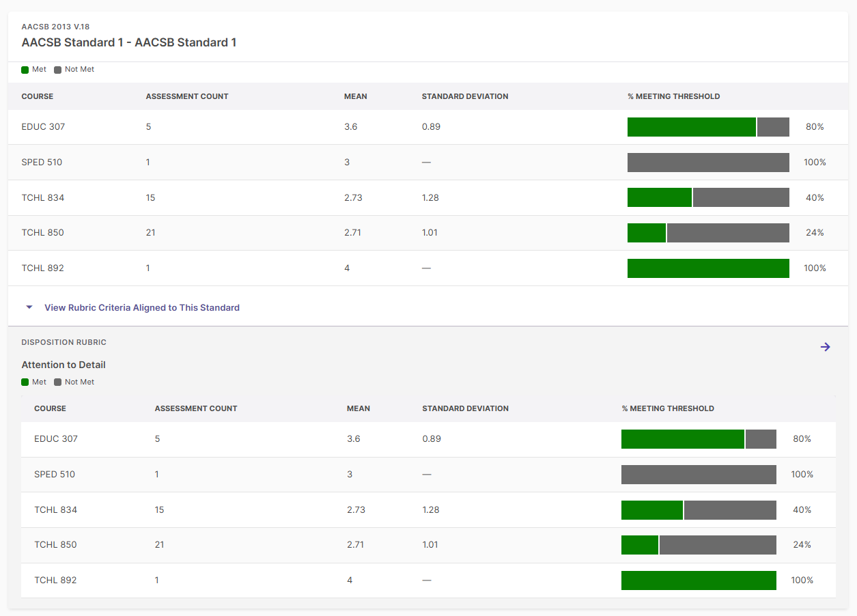
Task: Click the SPED 510 threshold bar in the rubric table
Action: click(699, 475)
